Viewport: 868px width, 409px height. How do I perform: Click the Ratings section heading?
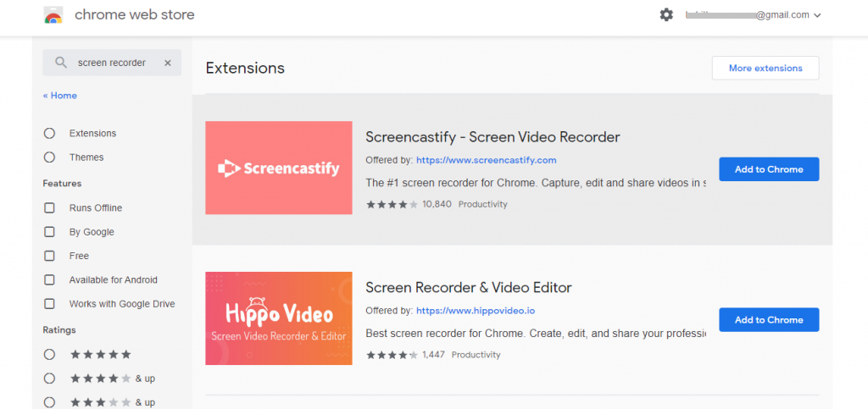tap(59, 330)
